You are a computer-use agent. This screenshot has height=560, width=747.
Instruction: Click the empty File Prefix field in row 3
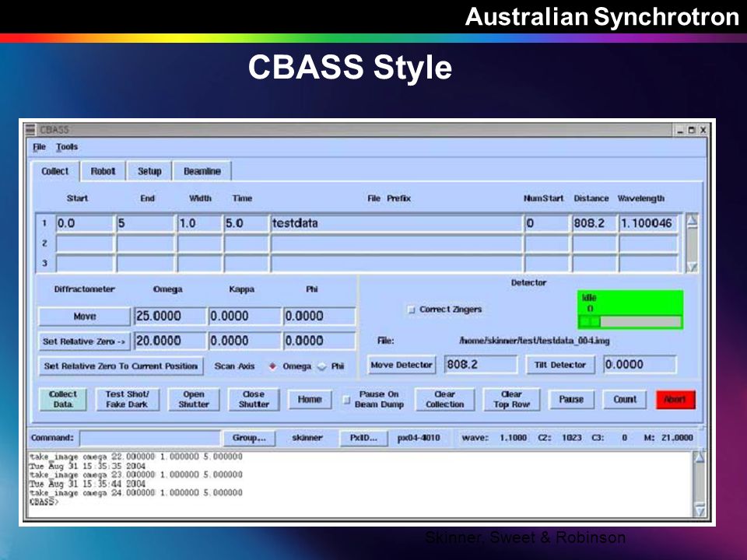pos(396,264)
